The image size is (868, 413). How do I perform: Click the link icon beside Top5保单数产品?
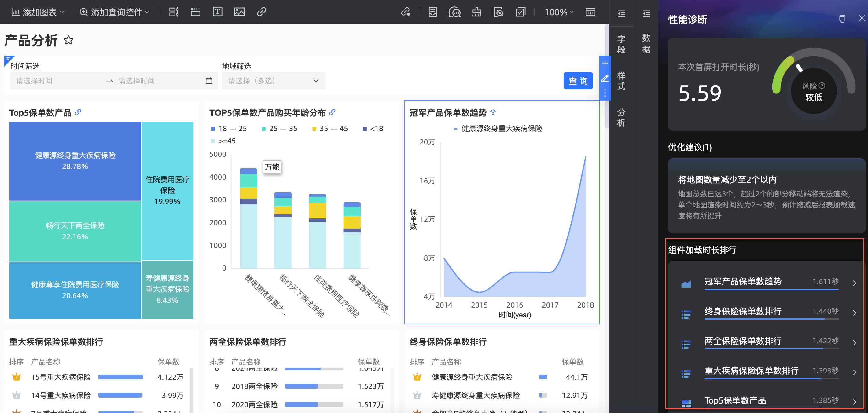tap(78, 112)
